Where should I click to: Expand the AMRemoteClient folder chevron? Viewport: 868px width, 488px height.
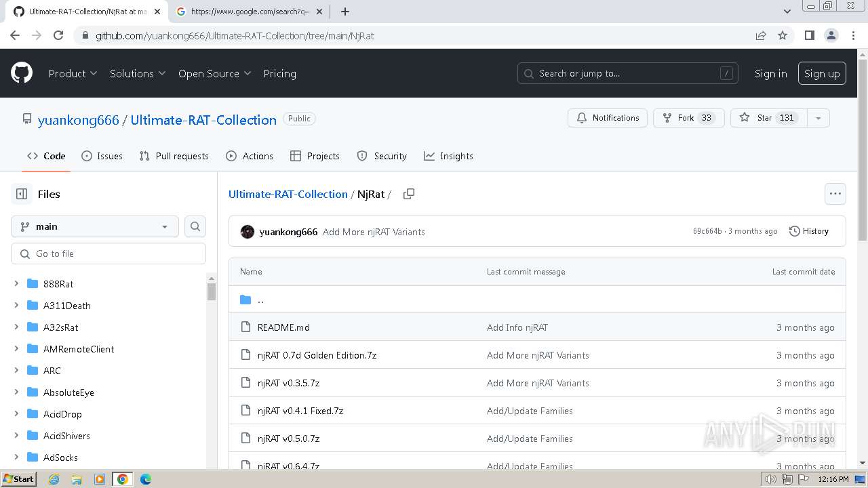coord(16,349)
